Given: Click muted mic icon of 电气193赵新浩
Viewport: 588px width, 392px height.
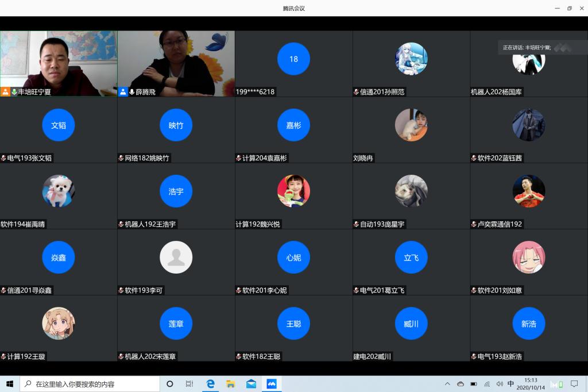Looking at the screenshot, I should (474, 356).
